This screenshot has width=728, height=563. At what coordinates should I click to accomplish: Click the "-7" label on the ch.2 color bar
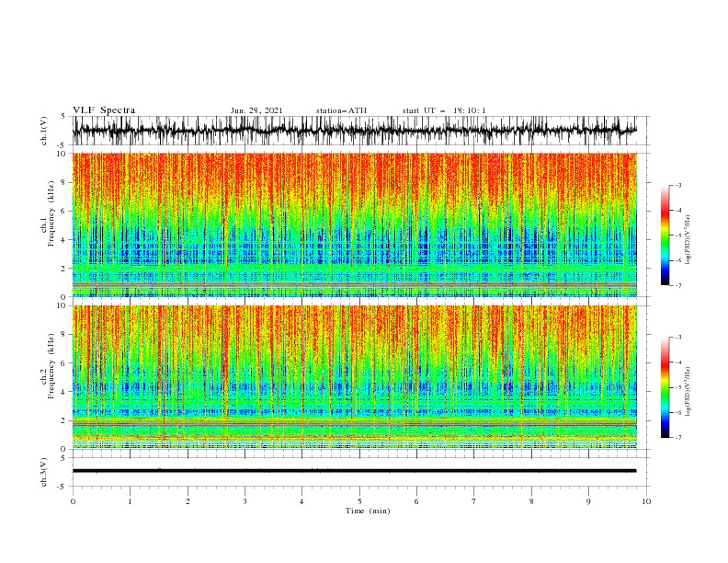coord(677,437)
